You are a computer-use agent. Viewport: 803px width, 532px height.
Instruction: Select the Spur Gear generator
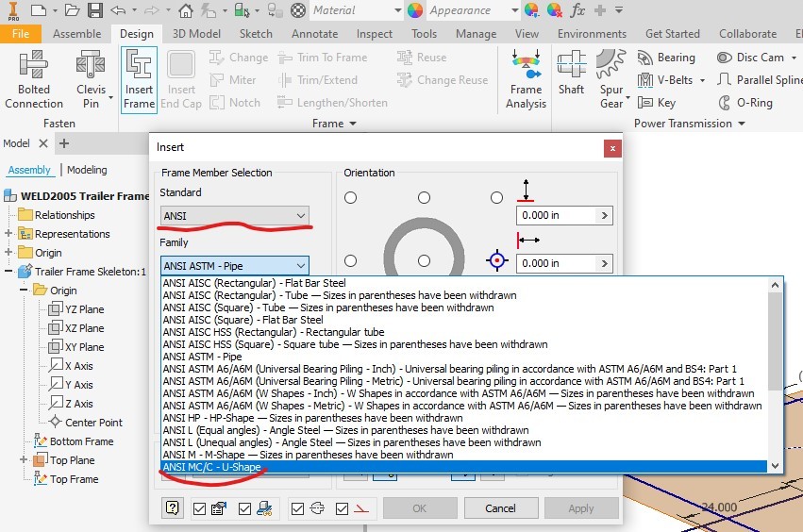[611, 79]
